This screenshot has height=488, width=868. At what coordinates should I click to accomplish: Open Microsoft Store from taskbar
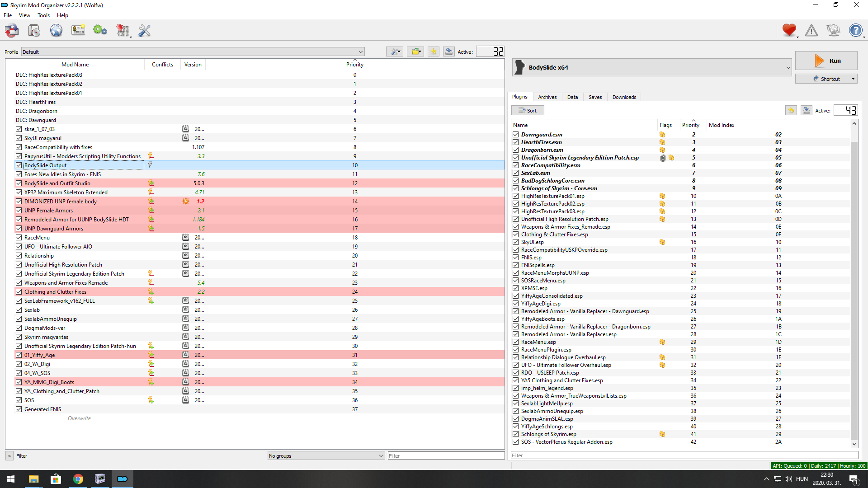pyautogui.click(x=56, y=479)
